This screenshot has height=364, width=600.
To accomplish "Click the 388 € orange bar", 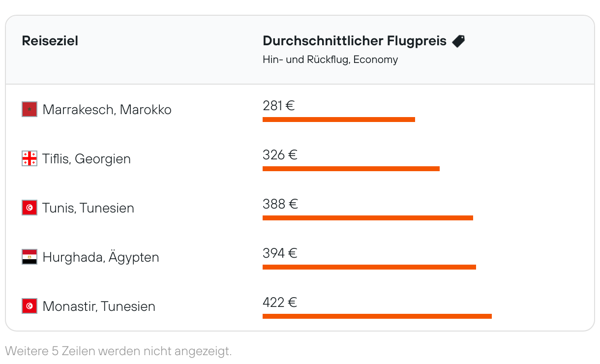I will [x=368, y=218].
